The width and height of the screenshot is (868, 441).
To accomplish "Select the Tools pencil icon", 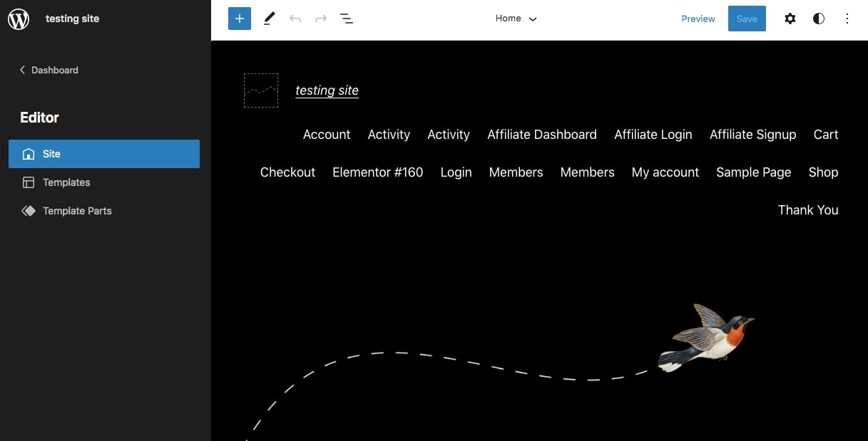I will point(269,19).
